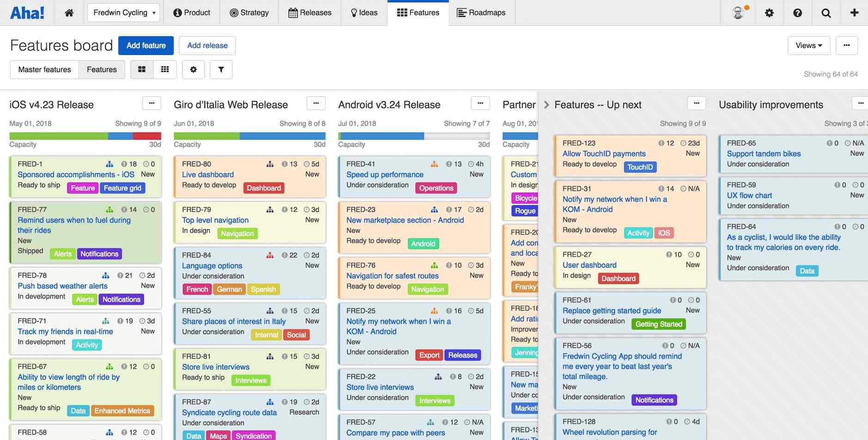The height and width of the screenshot is (440, 868).
Task: Click the home icon in top navigation
Action: (69, 13)
